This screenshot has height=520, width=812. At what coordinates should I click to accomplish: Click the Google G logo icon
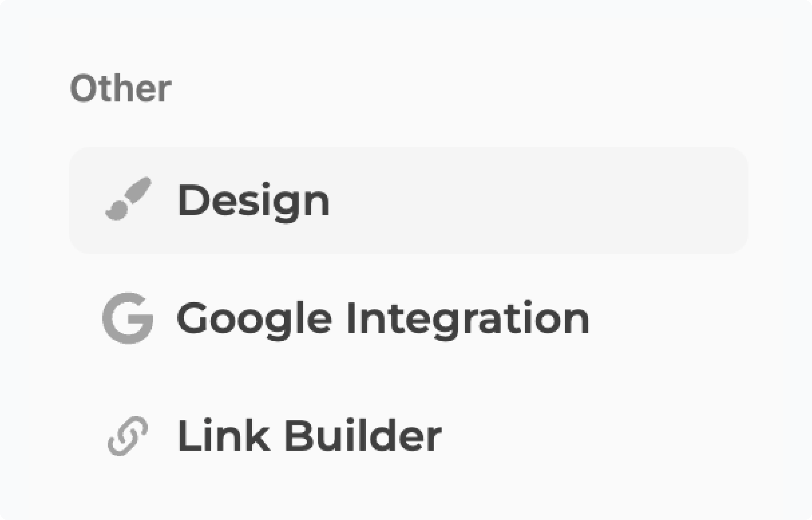128,318
